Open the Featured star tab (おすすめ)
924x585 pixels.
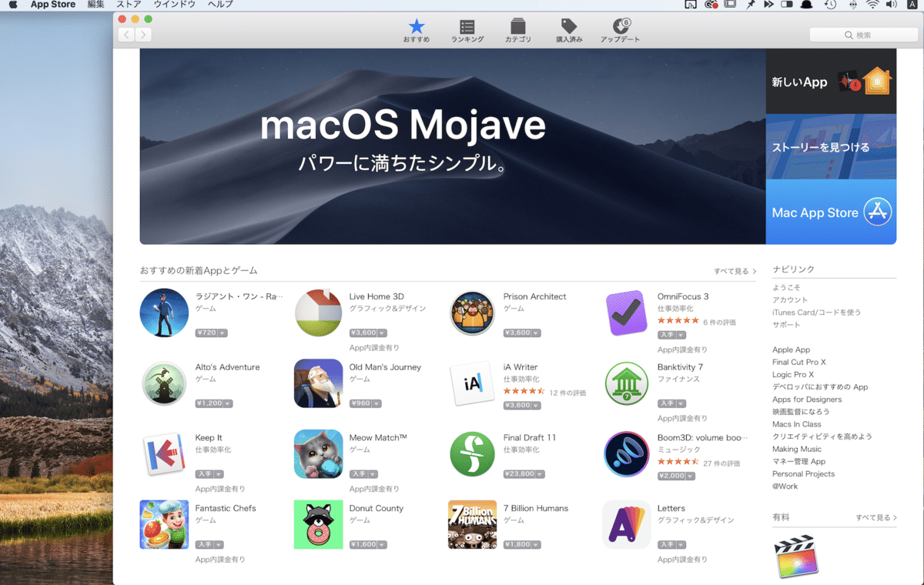416,31
